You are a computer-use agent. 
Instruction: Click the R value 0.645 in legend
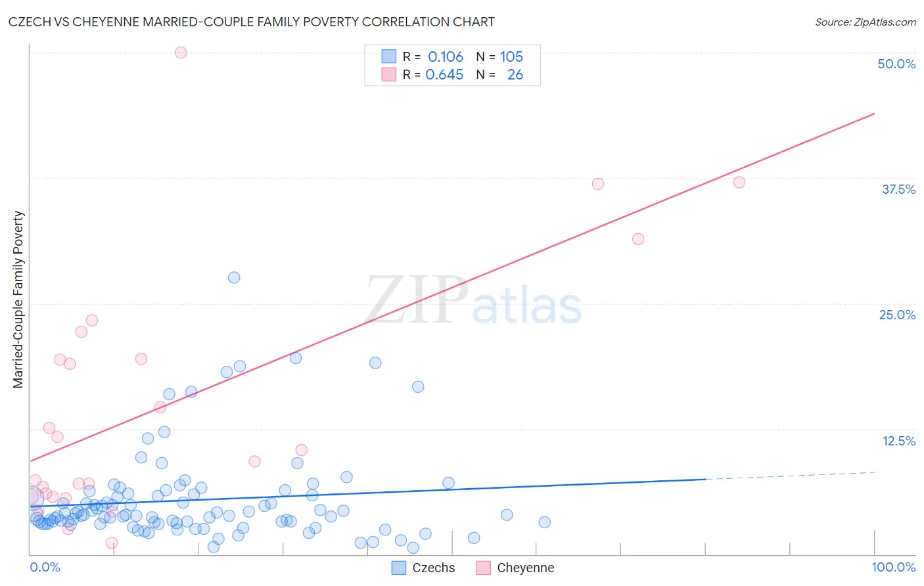[444, 74]
